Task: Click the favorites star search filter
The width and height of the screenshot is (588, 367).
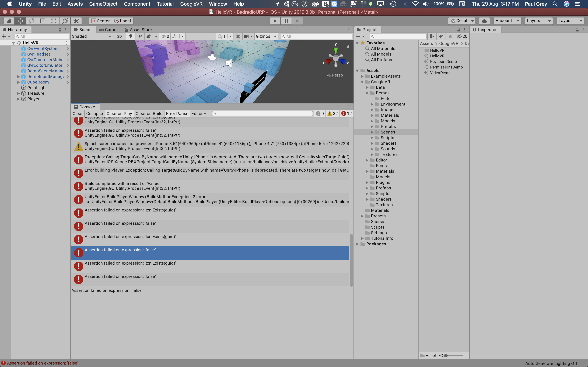Action: coord(450,36)
